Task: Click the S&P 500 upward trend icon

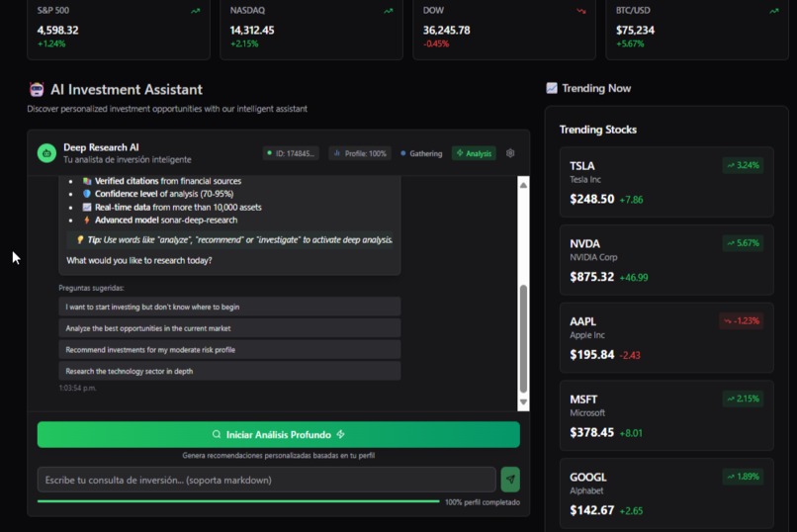Action: (195, 11)
